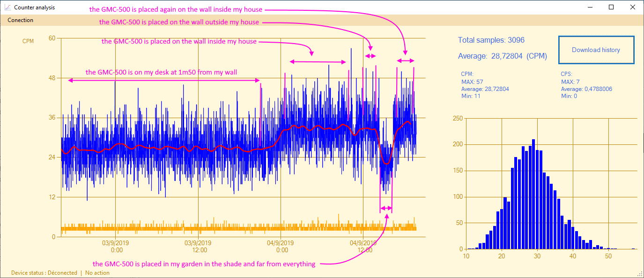Maximize the Counter analysis window

coord(611,7)
